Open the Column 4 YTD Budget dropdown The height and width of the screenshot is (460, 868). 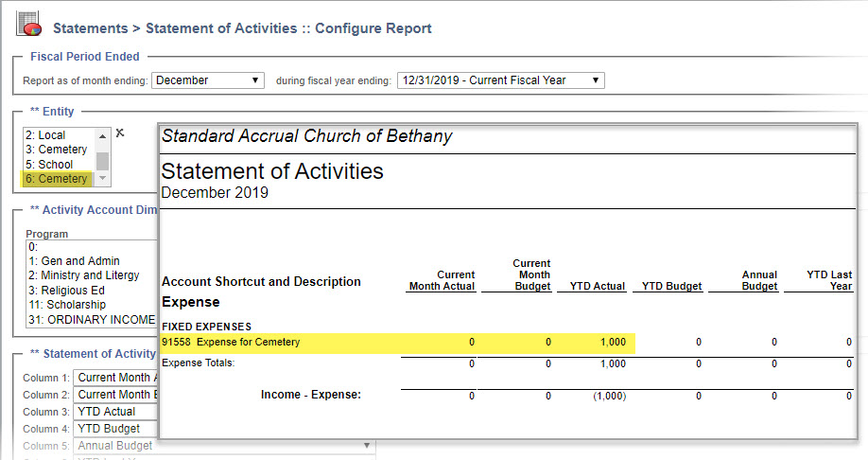[x=115, y=429]
